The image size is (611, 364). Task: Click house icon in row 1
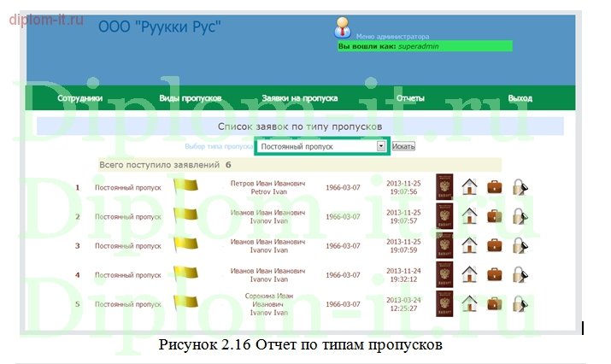[x=469, y=186]
